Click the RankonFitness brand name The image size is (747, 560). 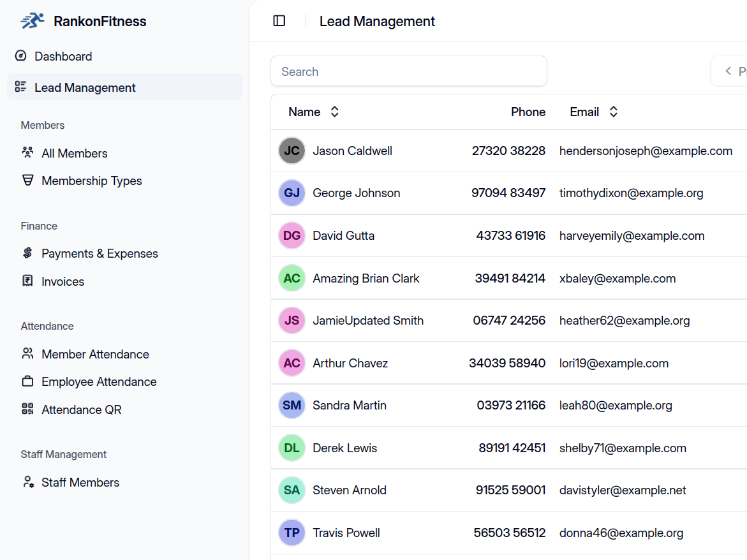[x=100, y=22]
